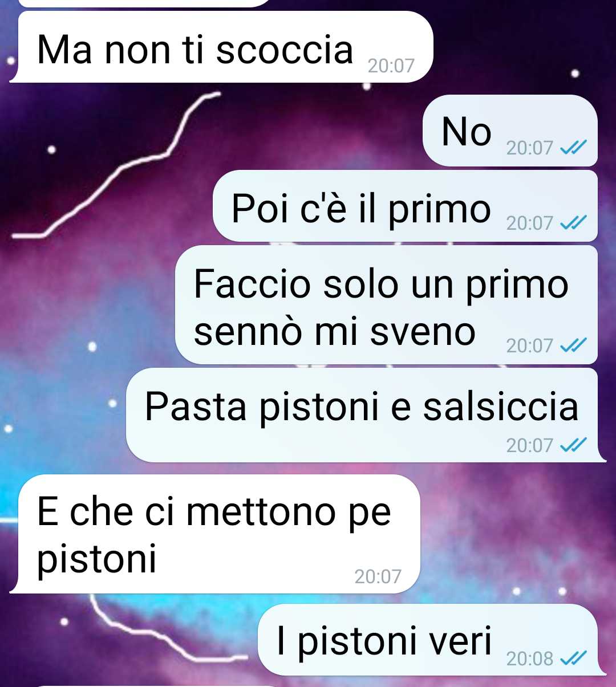Tap the timestamp after 'sennò mi sveno'
Screen dimensions: 616x687
click(530, 345)
